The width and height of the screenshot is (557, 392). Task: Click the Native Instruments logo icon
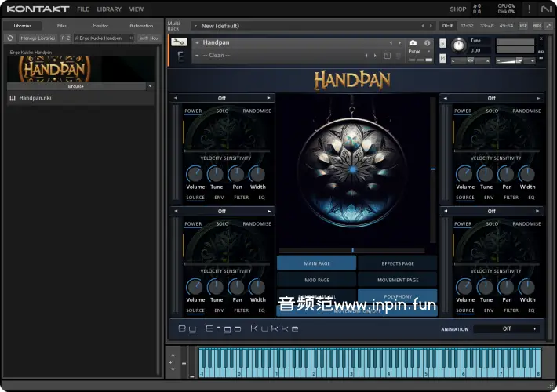coord(547,9)
